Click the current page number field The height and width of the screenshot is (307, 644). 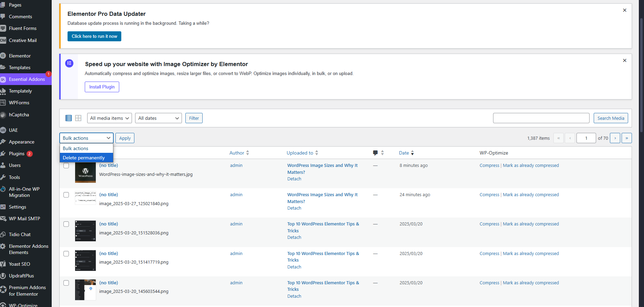point(586,138)
